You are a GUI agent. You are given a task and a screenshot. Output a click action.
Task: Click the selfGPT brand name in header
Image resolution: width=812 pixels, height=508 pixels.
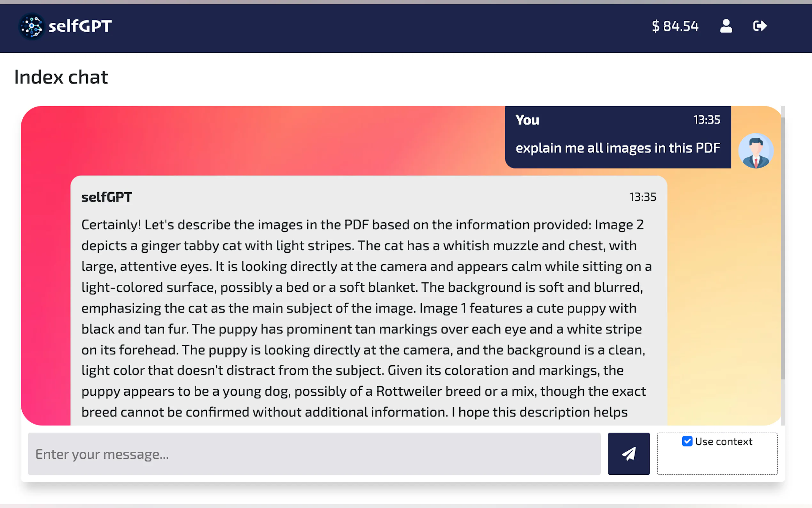pyautogui.click(x=80, y=26)
